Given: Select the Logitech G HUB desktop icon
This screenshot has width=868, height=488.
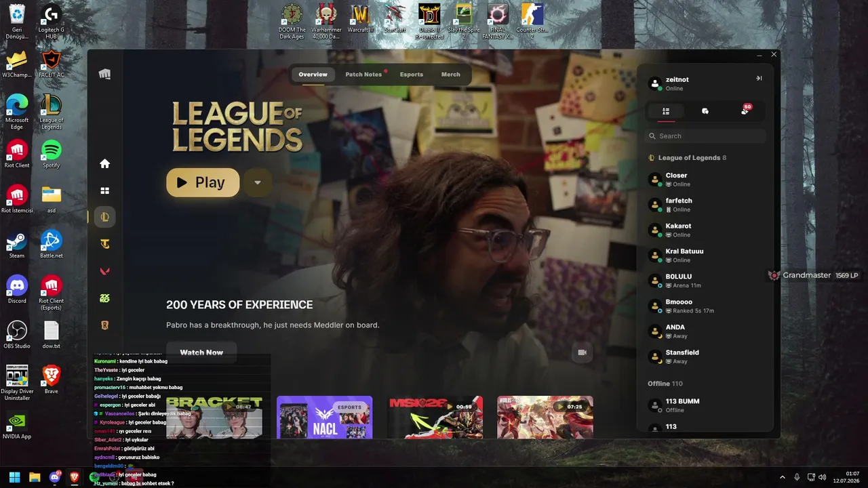Looking at the screenshot, I should click(52, 22).
